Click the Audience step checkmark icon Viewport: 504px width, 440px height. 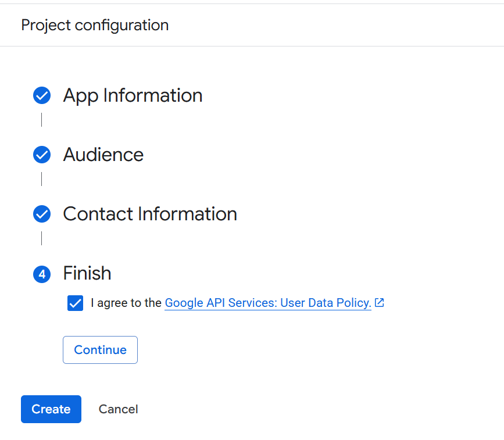click(42, 155)
